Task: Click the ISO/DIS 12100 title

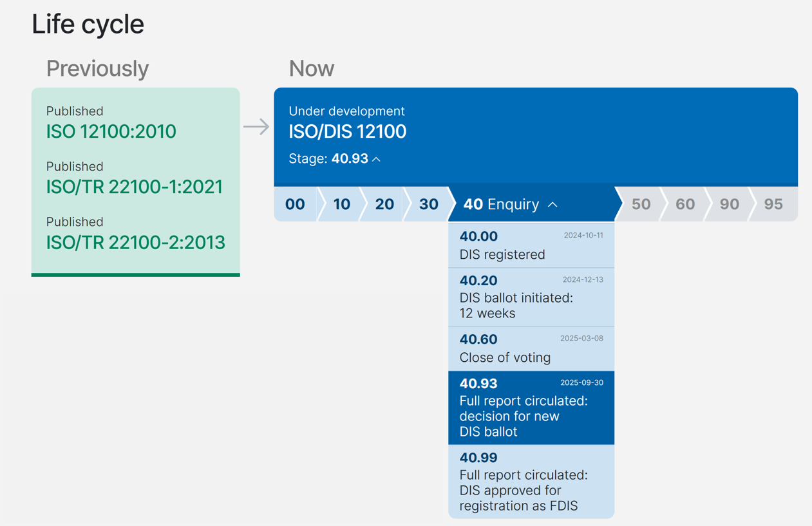Action: (347, 131)
